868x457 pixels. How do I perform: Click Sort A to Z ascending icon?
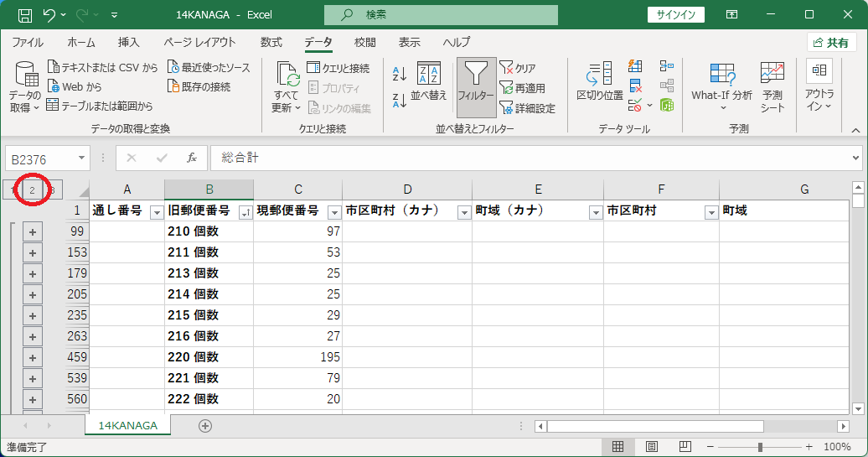click(400, 73)
